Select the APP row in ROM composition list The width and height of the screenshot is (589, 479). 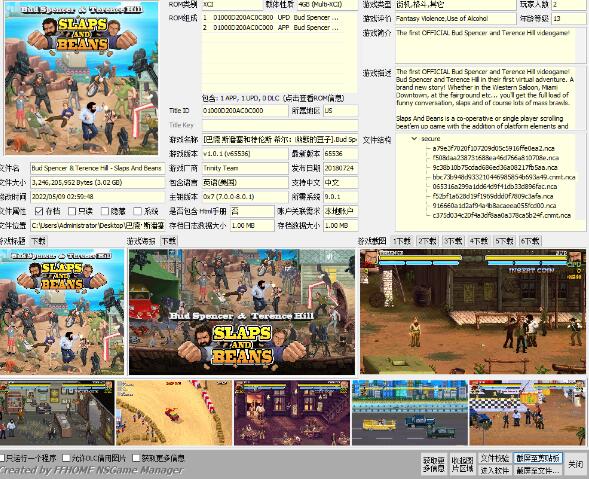point(272,27)
